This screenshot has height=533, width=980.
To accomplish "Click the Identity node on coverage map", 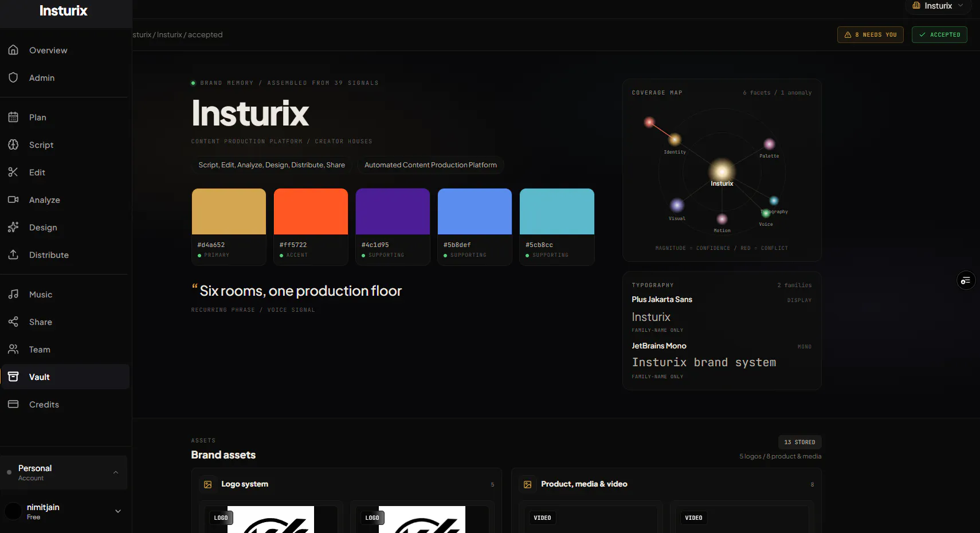I will [x=675, y=139].
